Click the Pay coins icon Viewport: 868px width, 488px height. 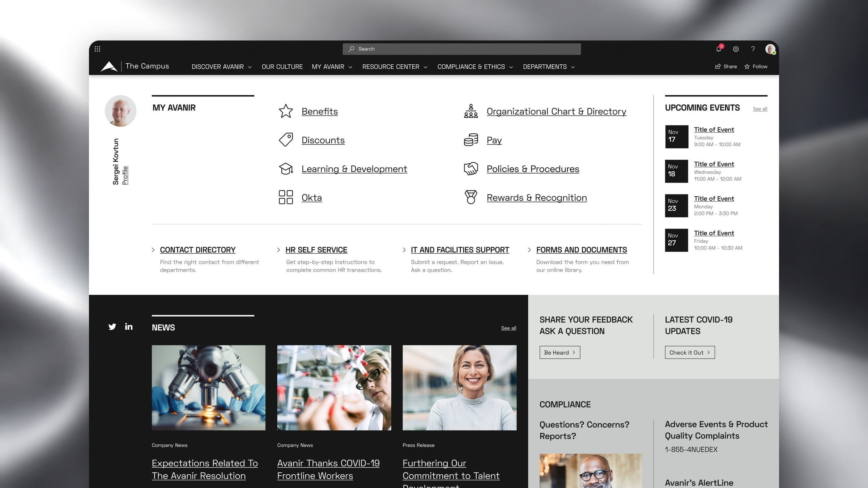pyautogui.click(x=471, y=140)
